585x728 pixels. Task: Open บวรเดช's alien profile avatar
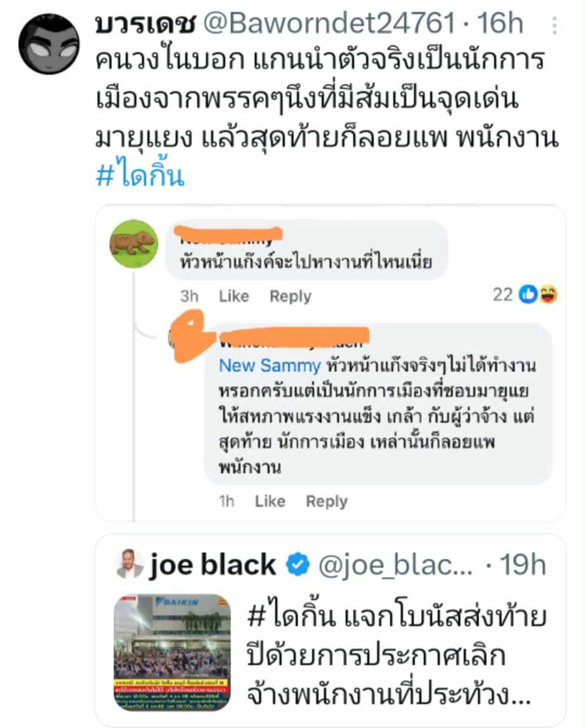point(49,44)
